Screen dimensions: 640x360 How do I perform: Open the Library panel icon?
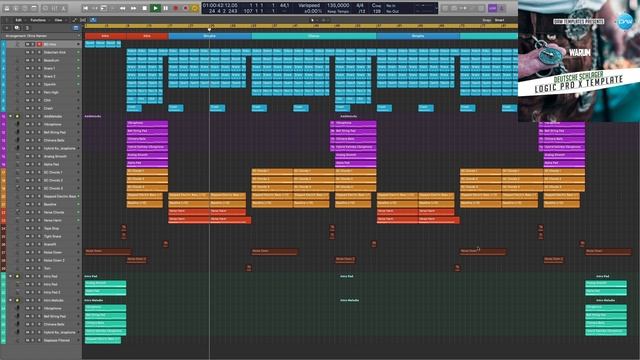tap(7, 8)
